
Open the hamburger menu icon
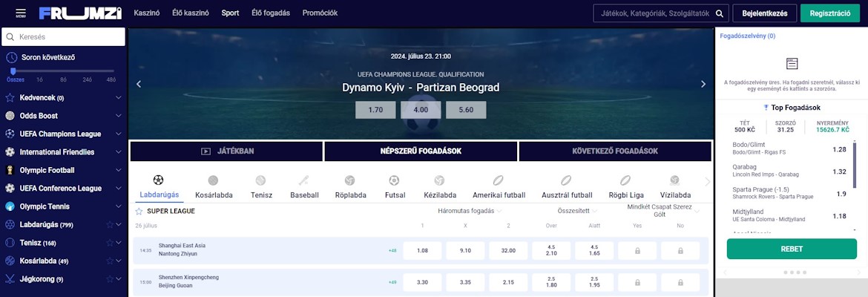tap(21, 13)
